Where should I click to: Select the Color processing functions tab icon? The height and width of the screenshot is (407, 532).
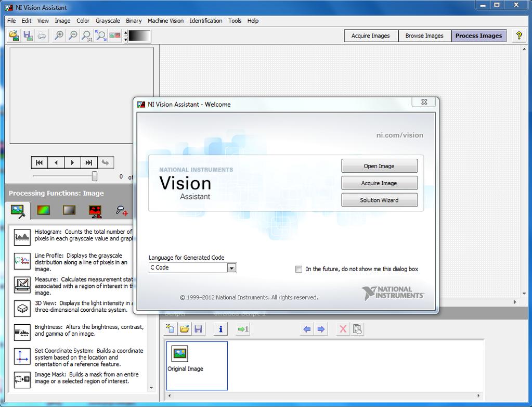pos(43,210)
